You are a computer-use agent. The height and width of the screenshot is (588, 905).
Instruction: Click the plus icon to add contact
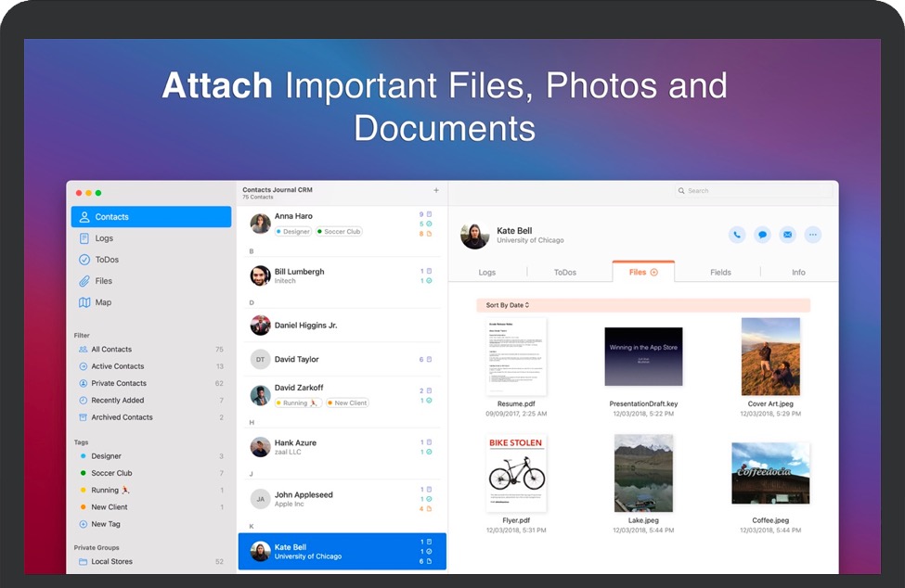(436, 190)
